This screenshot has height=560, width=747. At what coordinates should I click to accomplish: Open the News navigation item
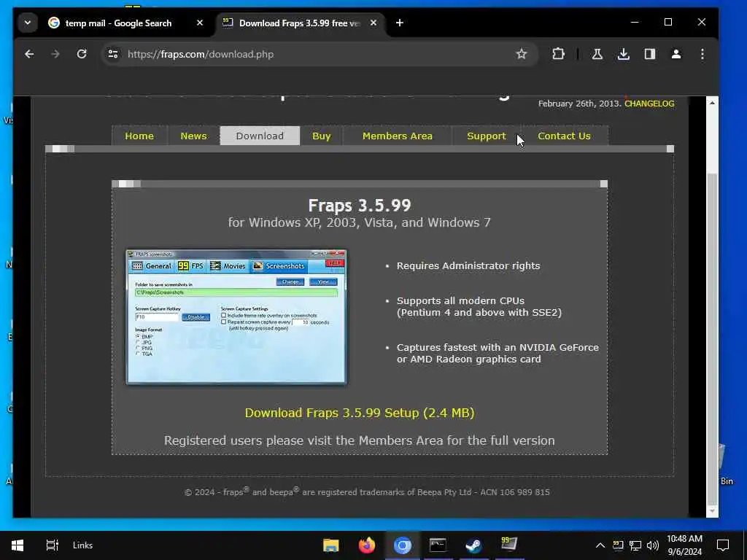pos(193,136)
